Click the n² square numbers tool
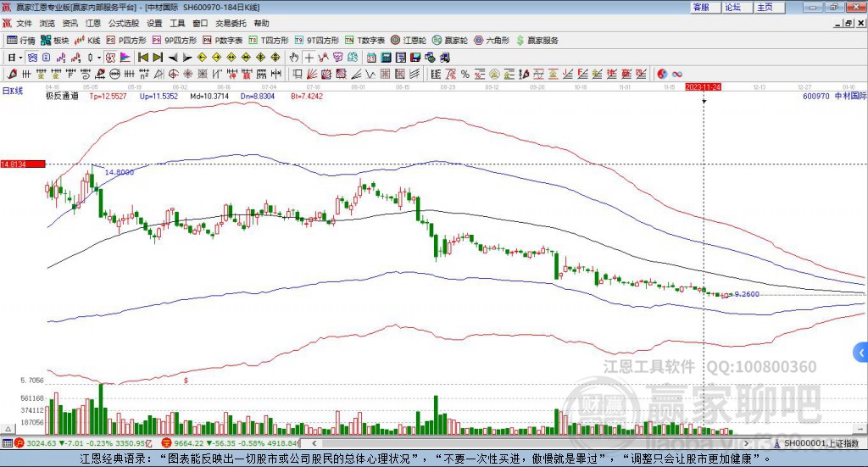The image size is (868, 467). click(144, 74)
